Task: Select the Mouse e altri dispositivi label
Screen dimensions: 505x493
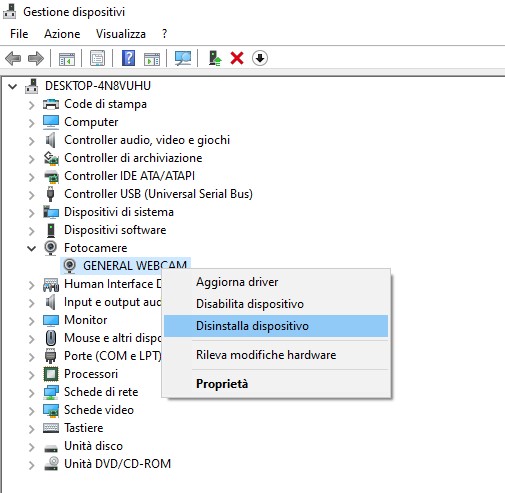Action: click(113, 338)
